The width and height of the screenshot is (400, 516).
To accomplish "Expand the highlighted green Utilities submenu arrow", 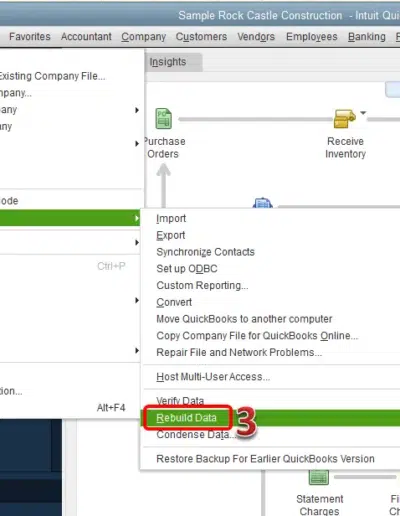I will (136, 218).
